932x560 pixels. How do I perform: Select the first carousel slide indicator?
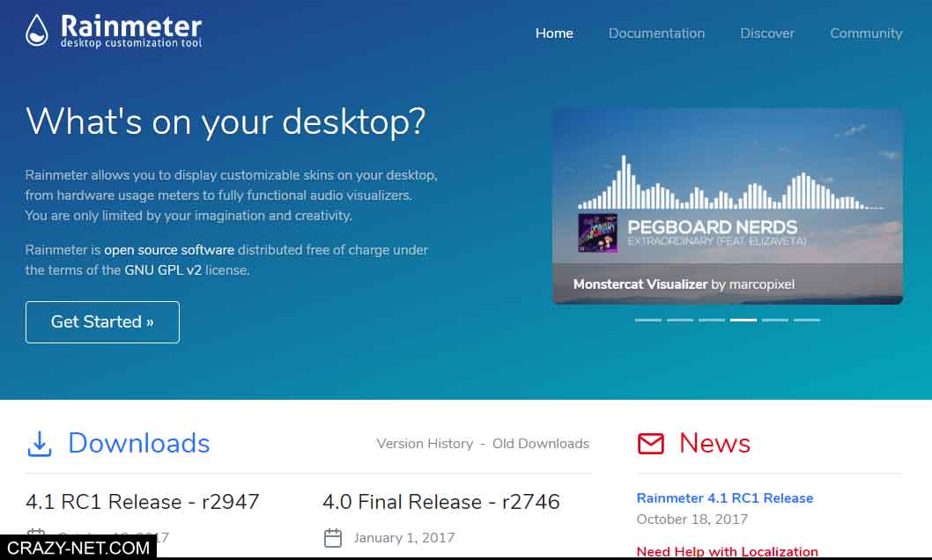tap(647, 321)
